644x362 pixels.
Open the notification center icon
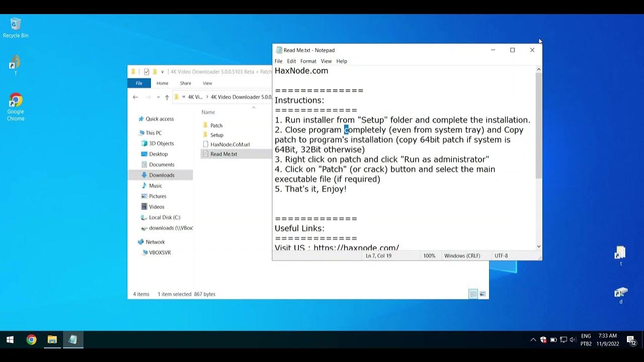[631, 340]
